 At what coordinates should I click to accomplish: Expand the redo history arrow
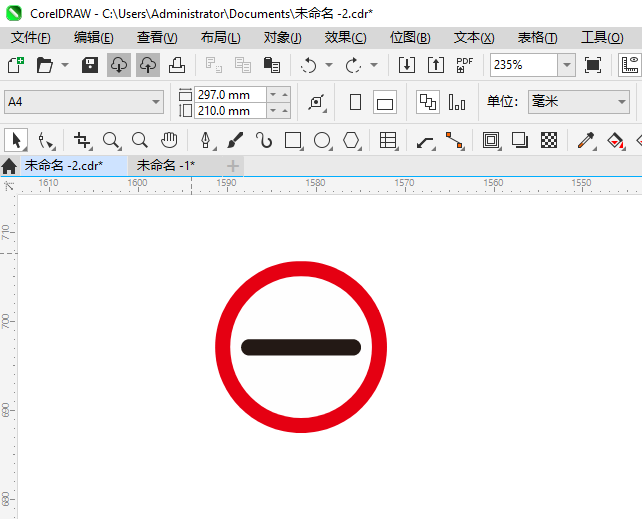tap(374, 65)
